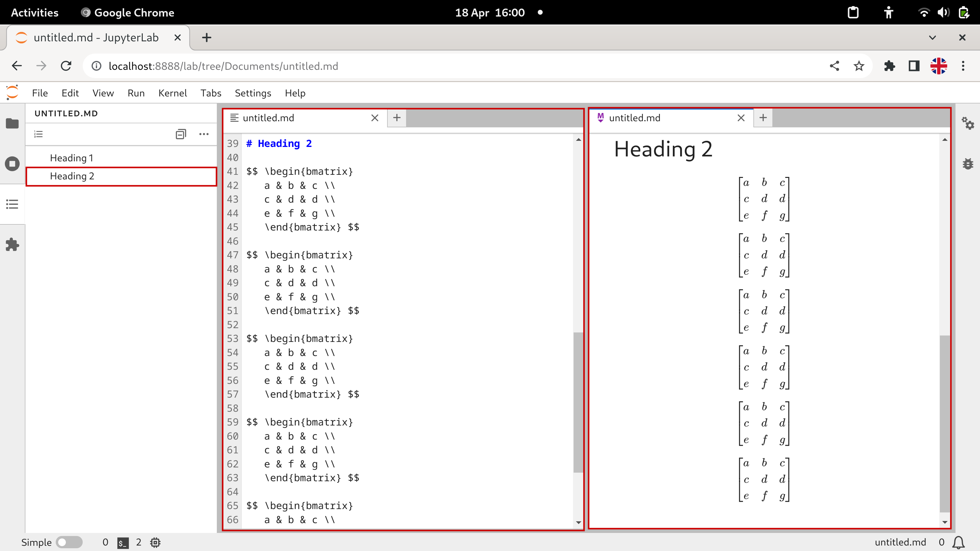
Task: Click the browser address bar URL
Action: 223,66
